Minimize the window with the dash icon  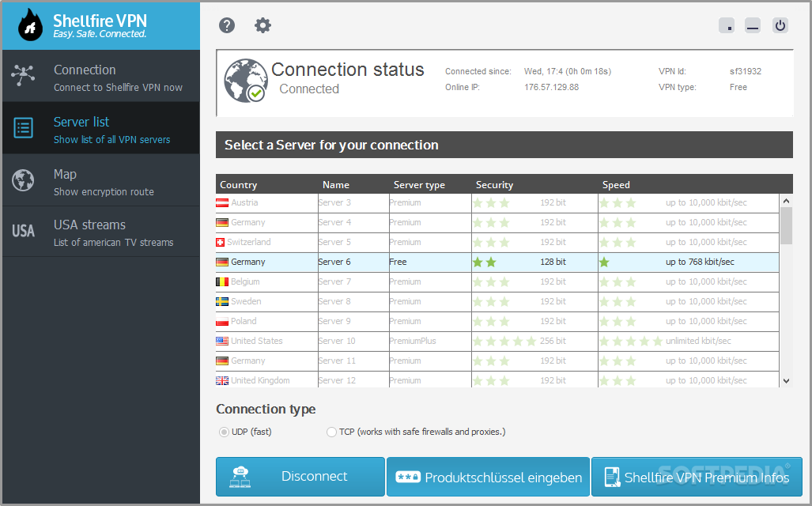coord(753,25)
